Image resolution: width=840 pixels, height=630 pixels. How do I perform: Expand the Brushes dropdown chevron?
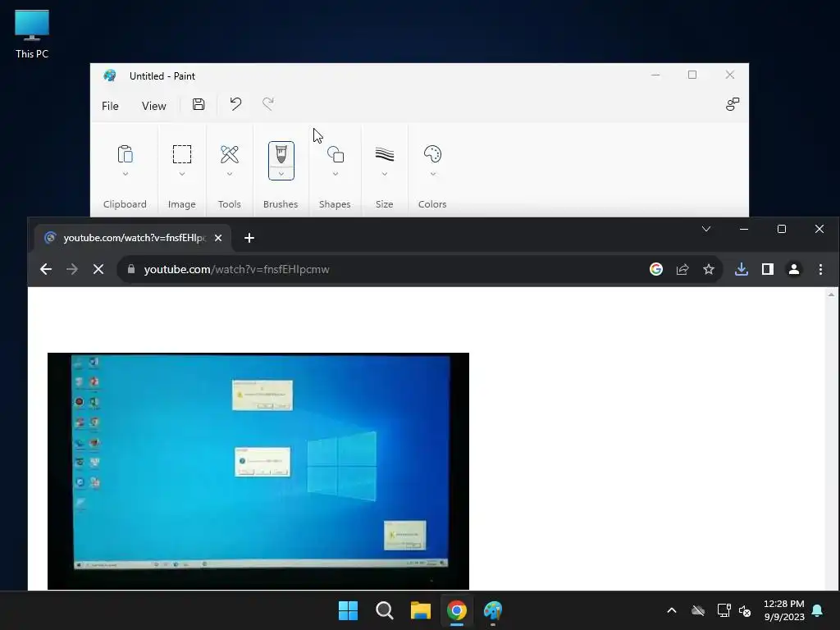(x=281, y=174)
